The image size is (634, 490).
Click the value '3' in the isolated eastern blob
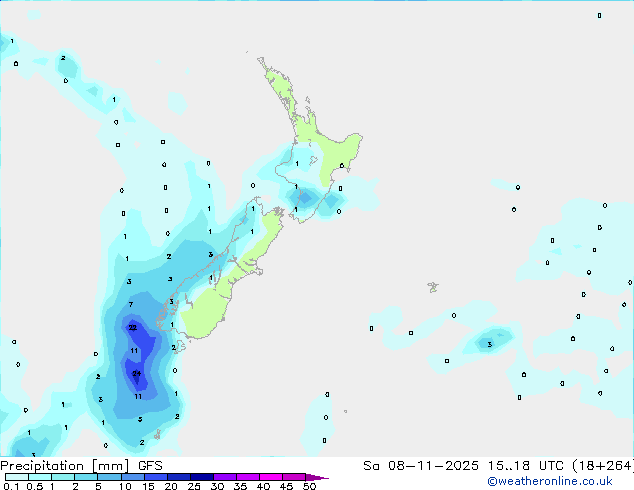pyautogui.click(x=490, y=344)
